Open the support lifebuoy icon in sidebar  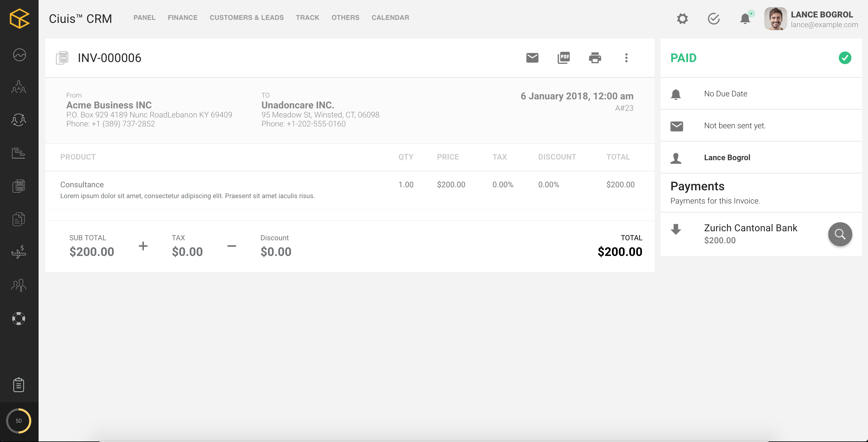coord(19,319)
